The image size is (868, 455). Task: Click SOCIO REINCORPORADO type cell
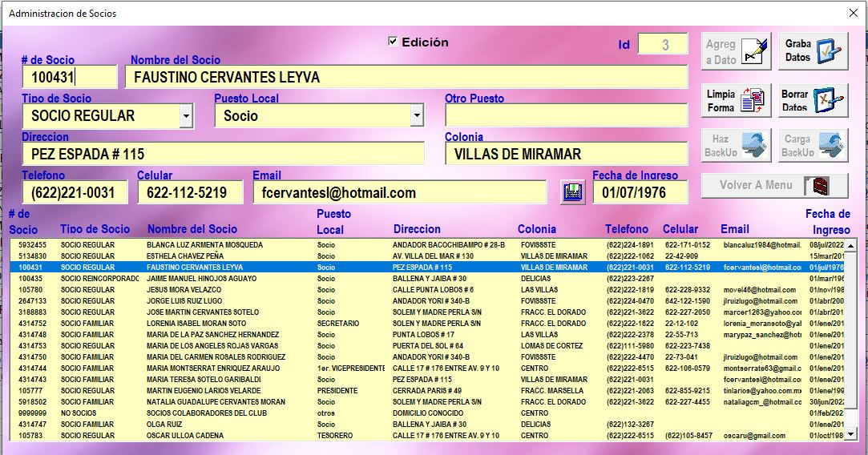click(99, 279)
